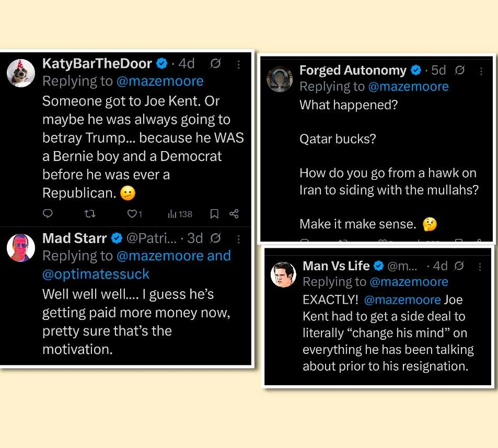
Task: Click Grok icon on Man Vs Life's tweet
Action: click(x=459, y=266)
